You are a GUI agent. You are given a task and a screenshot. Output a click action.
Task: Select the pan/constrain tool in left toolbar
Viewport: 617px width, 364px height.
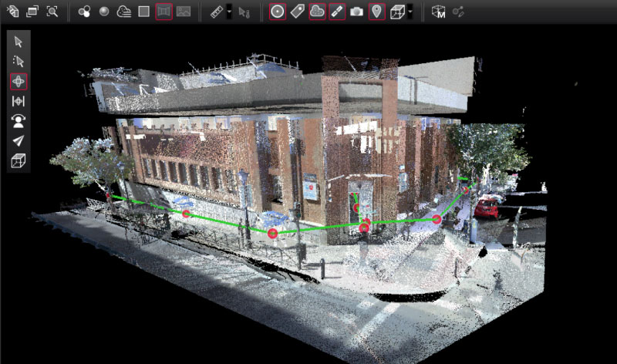click(x=19, y=101)
